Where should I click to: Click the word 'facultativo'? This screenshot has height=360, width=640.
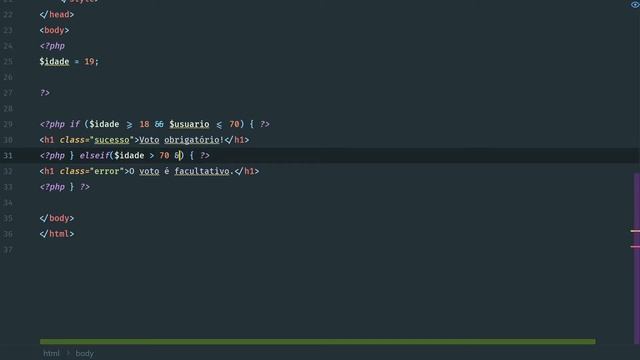click(202, 171)
